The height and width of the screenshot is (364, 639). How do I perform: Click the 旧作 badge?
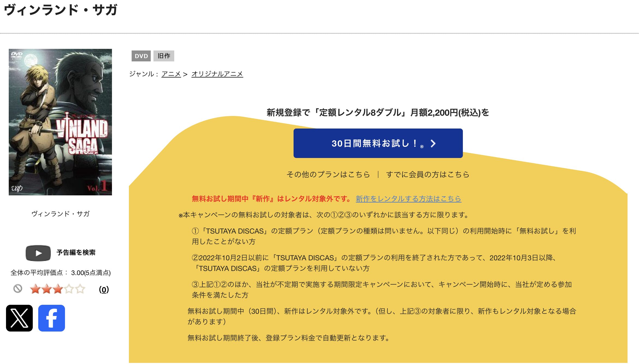164,56
